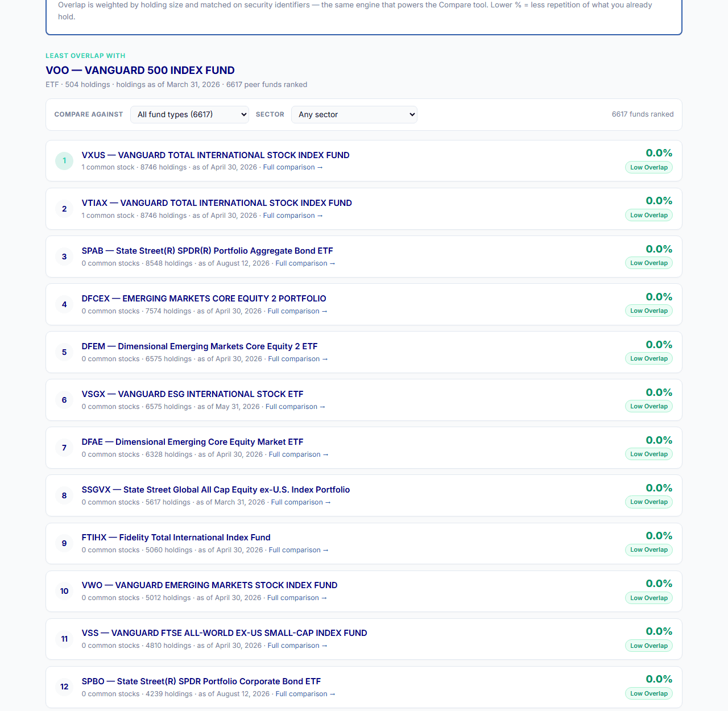Open VXUS Vanguard Total International Stock fund
728x711 pixels.
pyautogui.click(x=216, y=155)
